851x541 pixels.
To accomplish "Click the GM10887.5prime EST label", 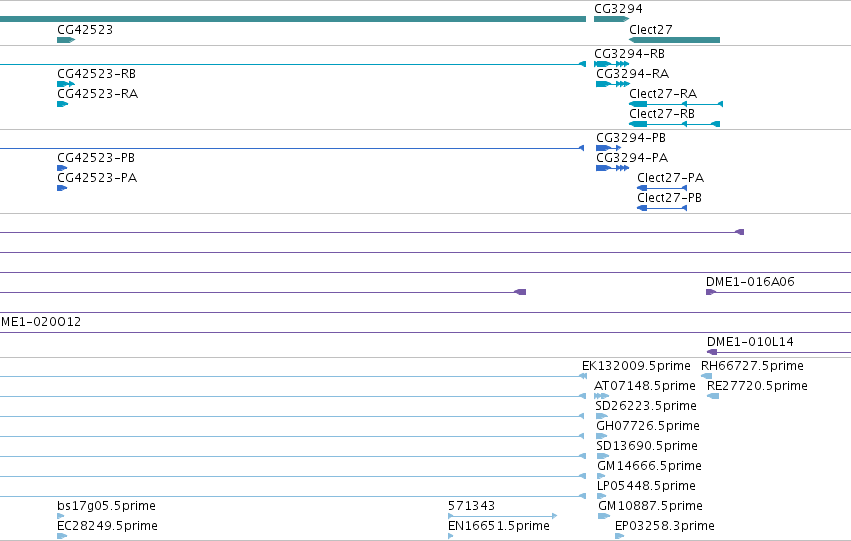I will pyautogui.click(x=651, y=506).
